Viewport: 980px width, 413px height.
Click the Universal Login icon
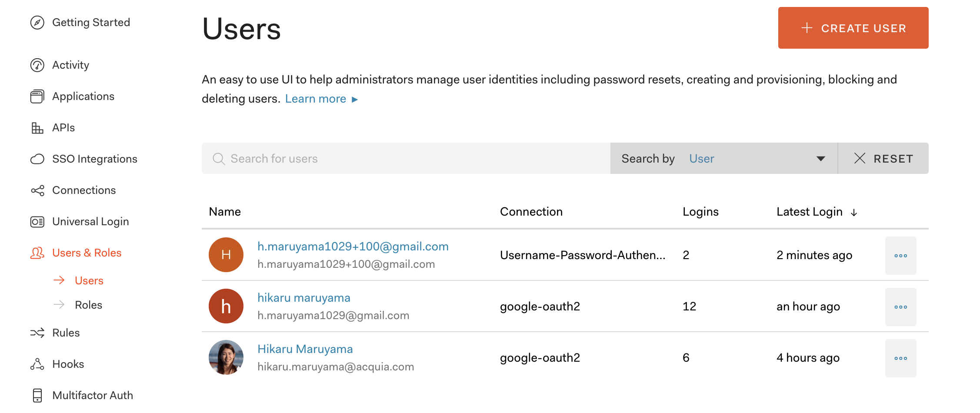pyautogui.click(x=37, y=222)
